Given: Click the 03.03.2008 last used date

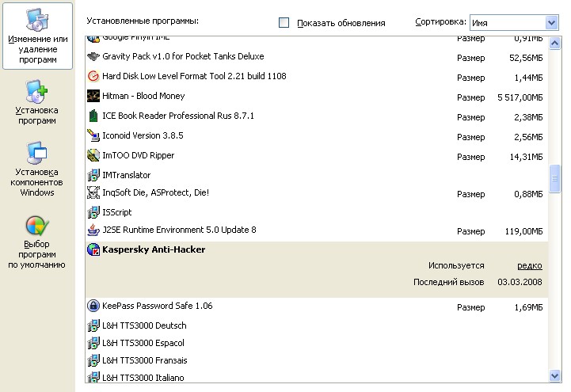Looking at the screenshot, I should click(520, 282).
